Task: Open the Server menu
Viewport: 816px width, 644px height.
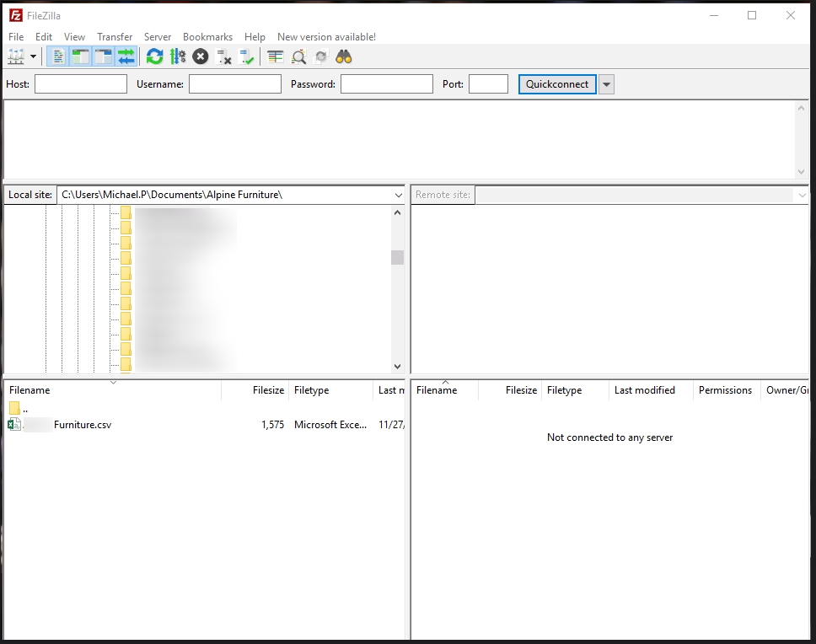Action: point(158,37)
